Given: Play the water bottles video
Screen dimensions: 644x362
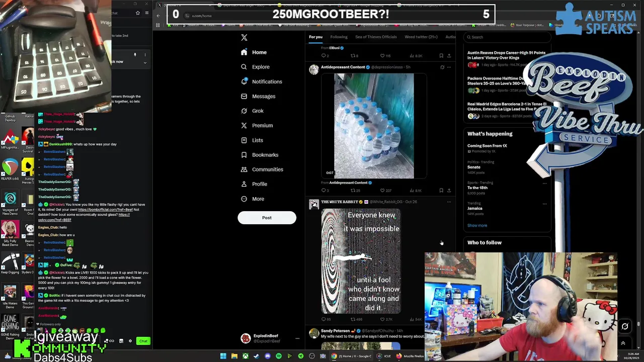Looking at the screenshot, I should [374, 126].
